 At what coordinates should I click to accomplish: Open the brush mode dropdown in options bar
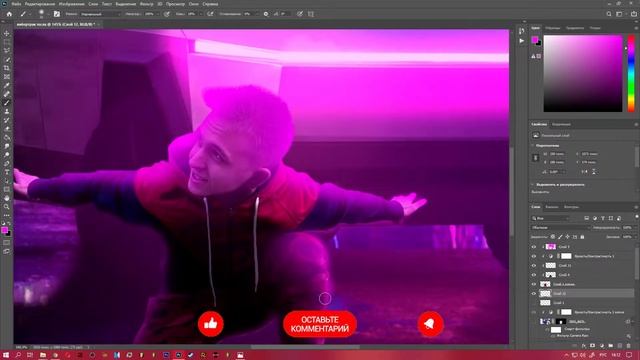[100, 14]
